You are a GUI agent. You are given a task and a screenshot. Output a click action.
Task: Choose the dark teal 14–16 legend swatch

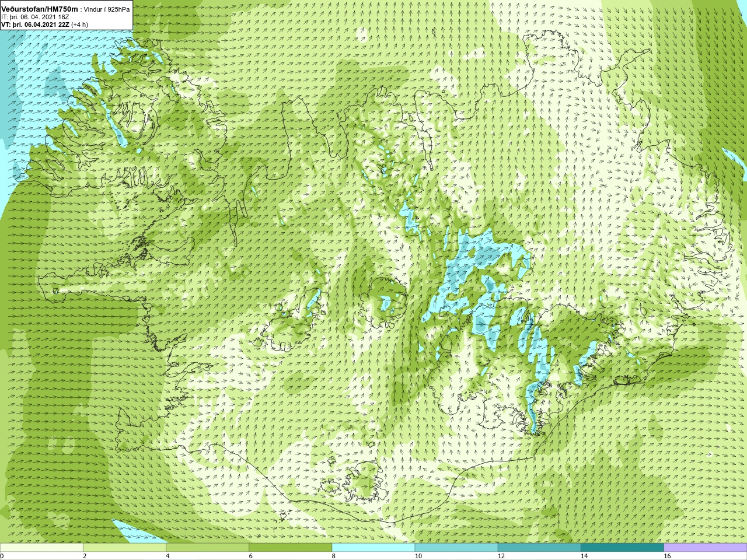point(622,548)
